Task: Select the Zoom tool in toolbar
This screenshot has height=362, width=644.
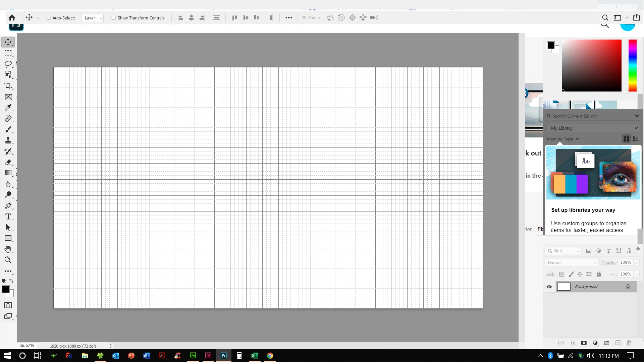Action: [x=8, y=260]
